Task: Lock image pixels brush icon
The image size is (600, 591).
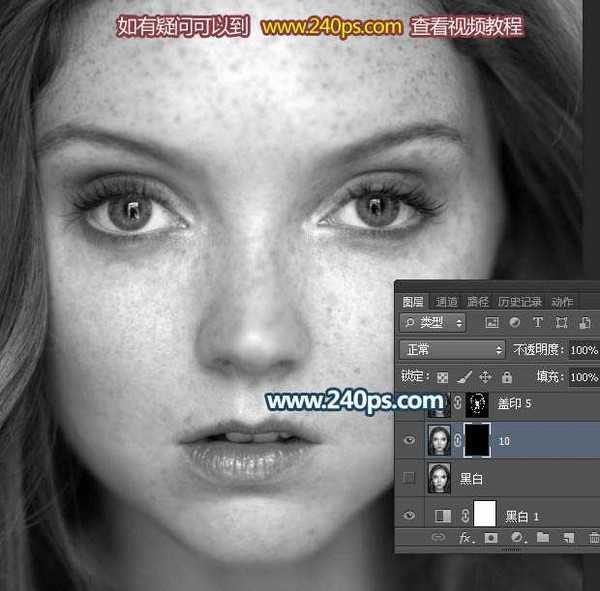Action: [x=464, y=377]
